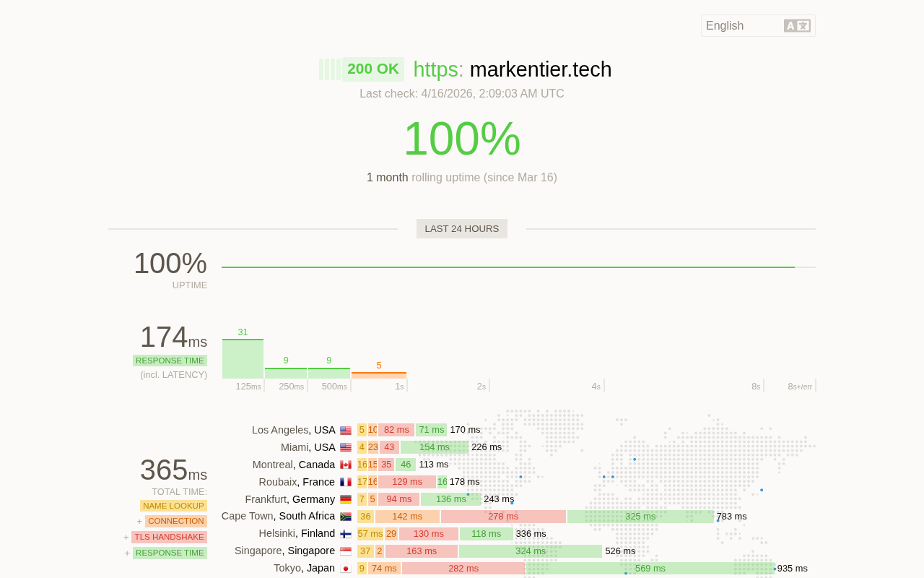
Task: Click the Canada flag next to Montreal
Action: pos(346,465)
